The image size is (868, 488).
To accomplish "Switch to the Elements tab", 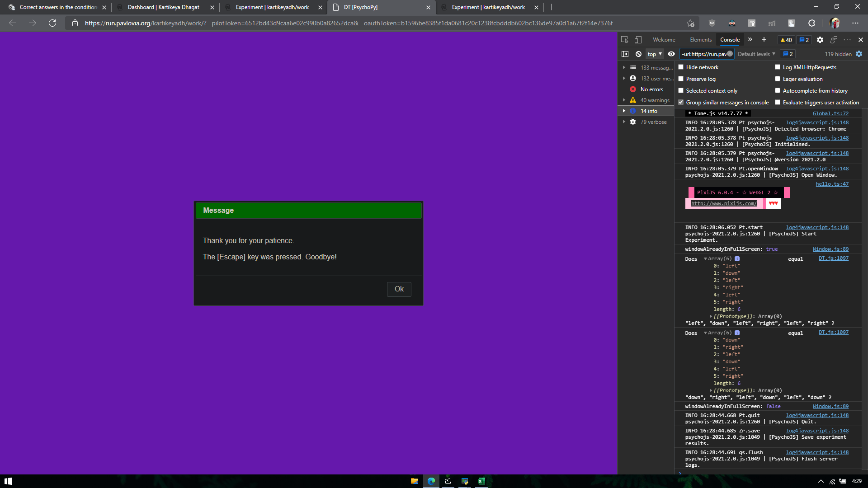I will click(x=700, y=40).
